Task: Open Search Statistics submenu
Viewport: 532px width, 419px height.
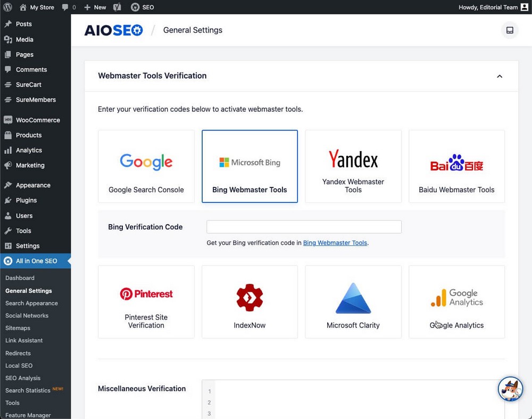Action: (28, 390)
